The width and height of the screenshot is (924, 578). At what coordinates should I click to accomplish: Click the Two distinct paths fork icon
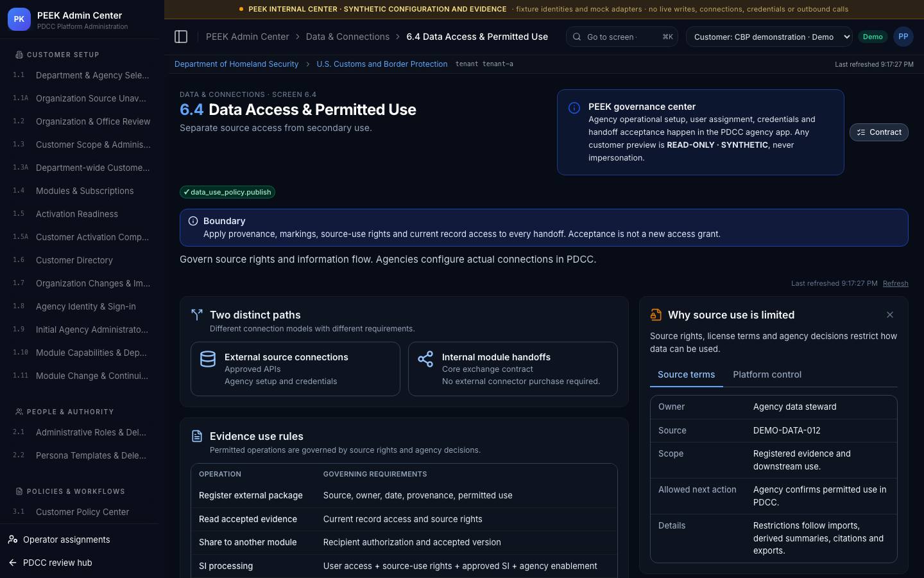(197, 315)
